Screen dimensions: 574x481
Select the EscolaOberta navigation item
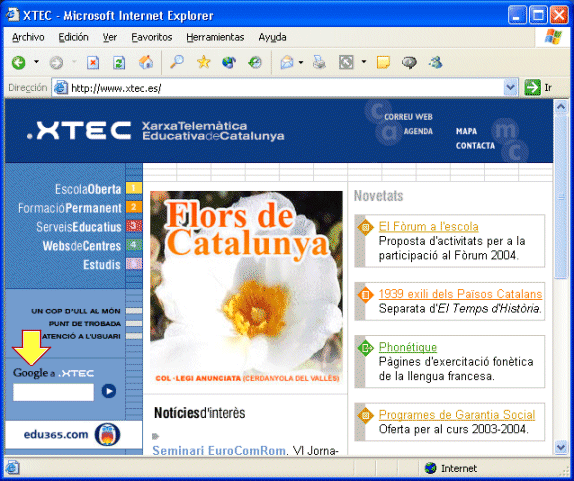88,189
